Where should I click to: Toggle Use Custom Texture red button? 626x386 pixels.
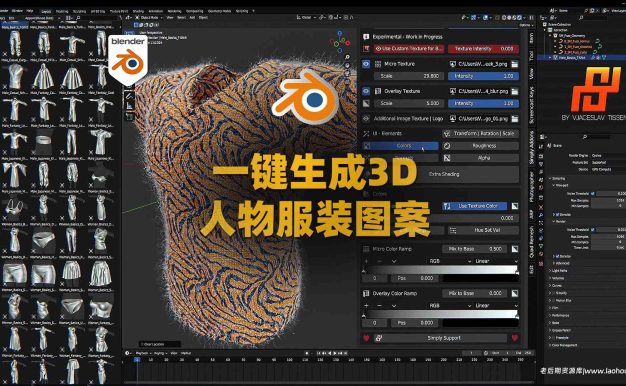pos(409,49)
